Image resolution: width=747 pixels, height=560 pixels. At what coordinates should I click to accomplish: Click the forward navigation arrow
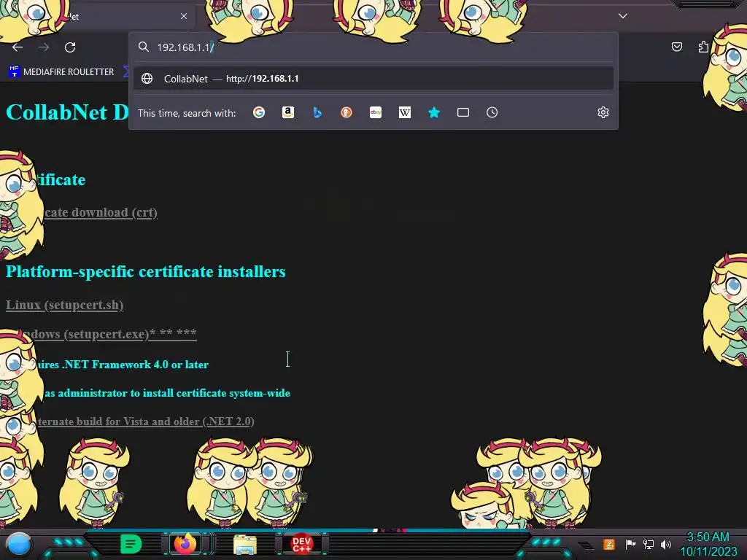[x=44, y=47]
